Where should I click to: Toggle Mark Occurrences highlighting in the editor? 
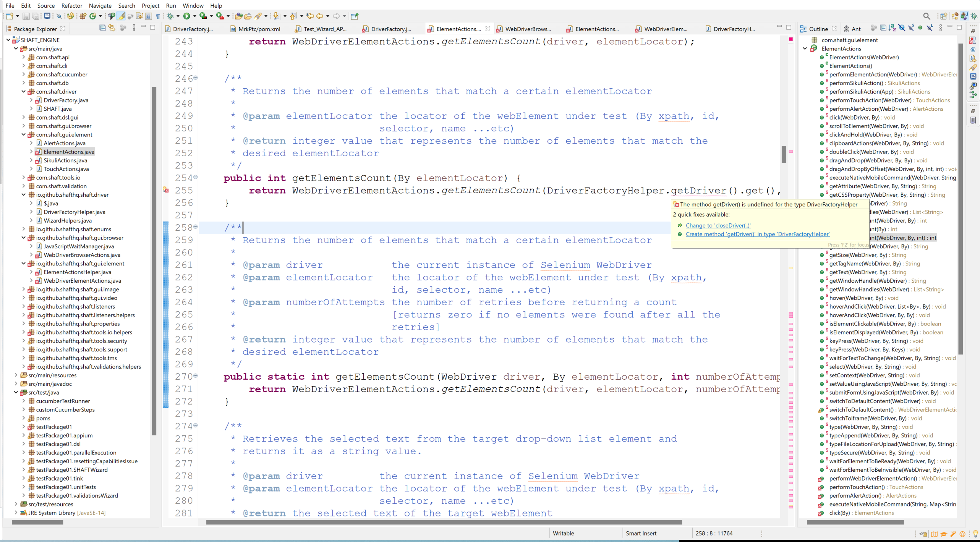[x=121, y=16]
